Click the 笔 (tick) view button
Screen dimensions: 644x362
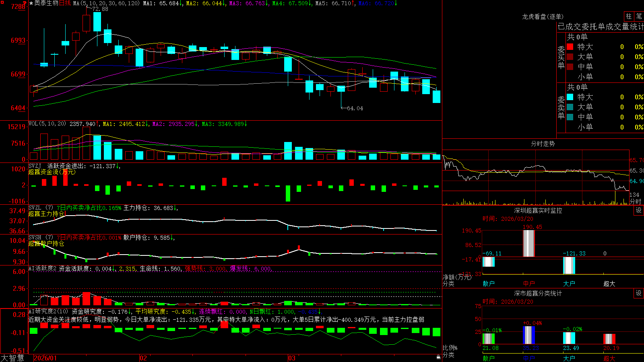pos(639,16)
